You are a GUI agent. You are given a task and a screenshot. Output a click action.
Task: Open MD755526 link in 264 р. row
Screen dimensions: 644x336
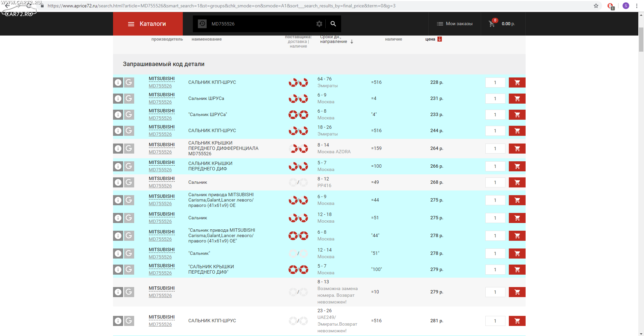click(160, 152)
